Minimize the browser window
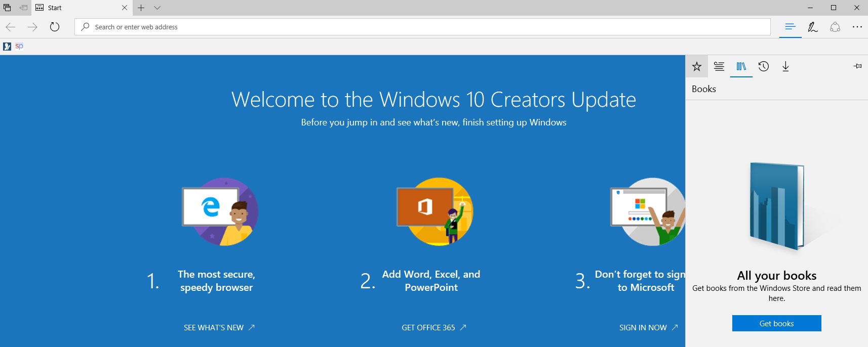Screen dimensions: 868x347 (810, 8)
